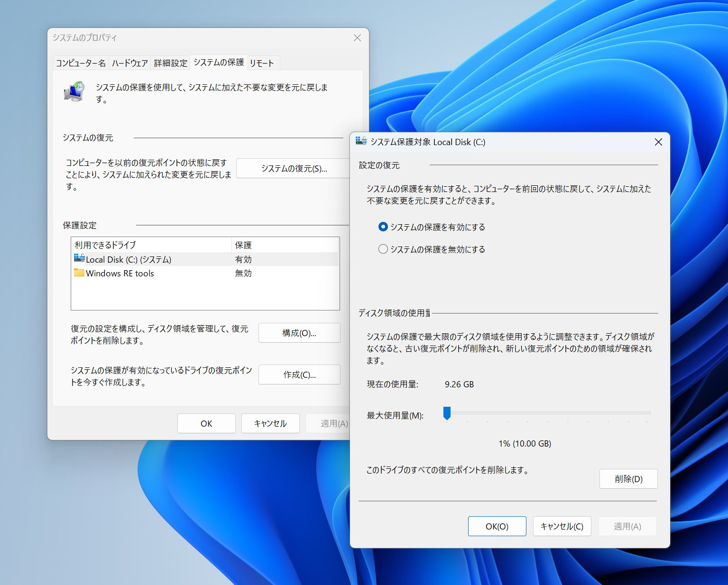
Task: Open the リモート tab
Action: click(x=262, y=62)
